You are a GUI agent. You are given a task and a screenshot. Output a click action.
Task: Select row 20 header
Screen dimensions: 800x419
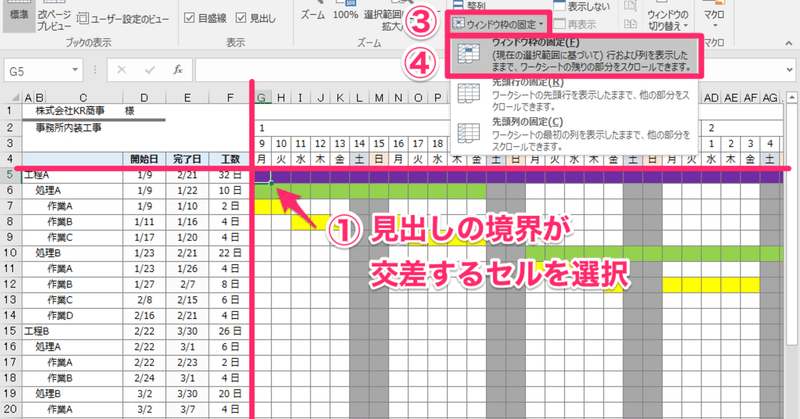coord(10,409)
